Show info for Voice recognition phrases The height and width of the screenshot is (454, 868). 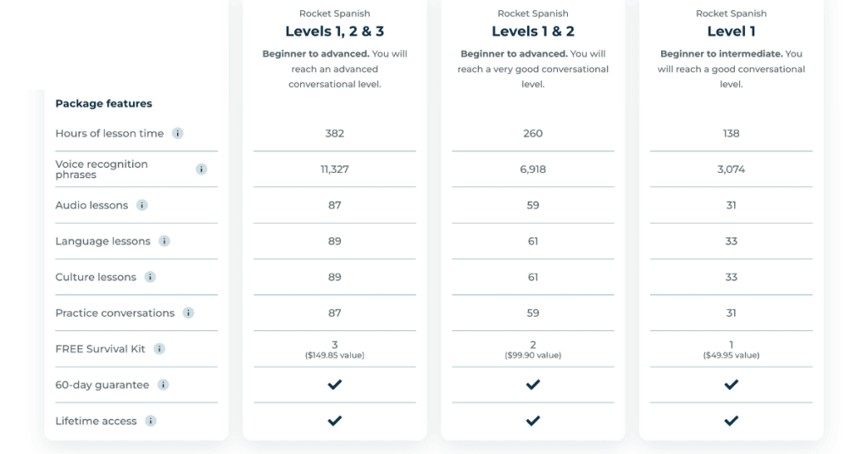[202, 169]
